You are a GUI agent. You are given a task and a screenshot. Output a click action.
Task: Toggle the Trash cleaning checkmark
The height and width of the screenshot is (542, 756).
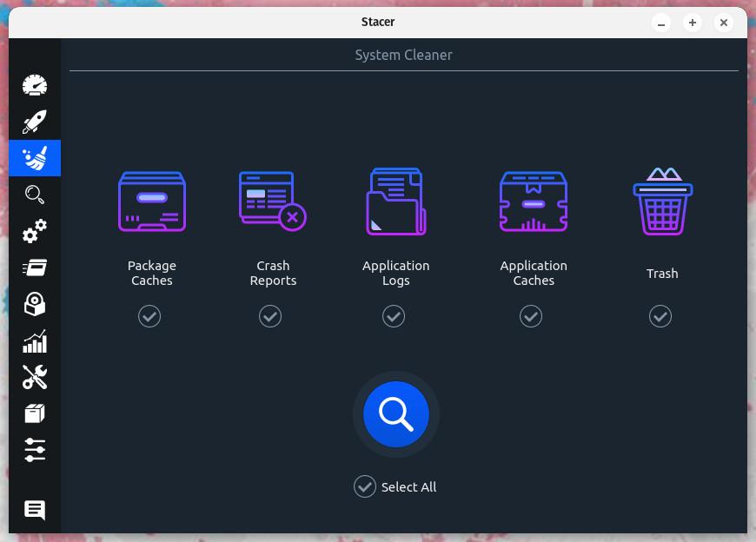(x=660, y=316)
